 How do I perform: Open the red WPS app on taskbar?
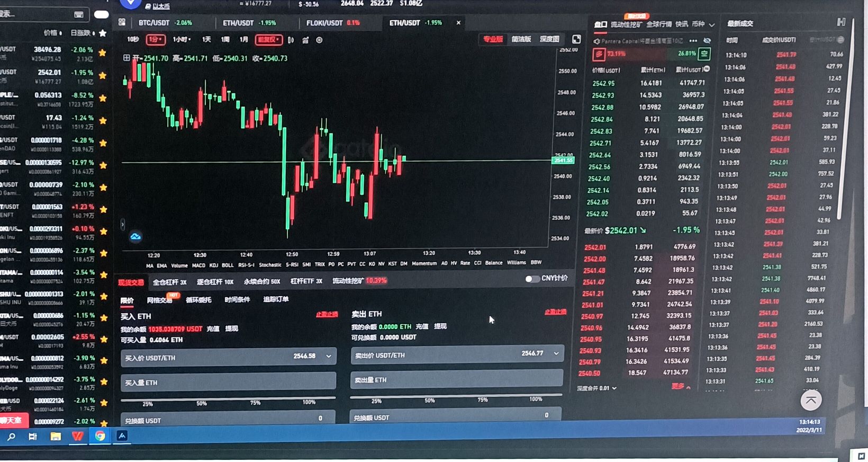77,437
